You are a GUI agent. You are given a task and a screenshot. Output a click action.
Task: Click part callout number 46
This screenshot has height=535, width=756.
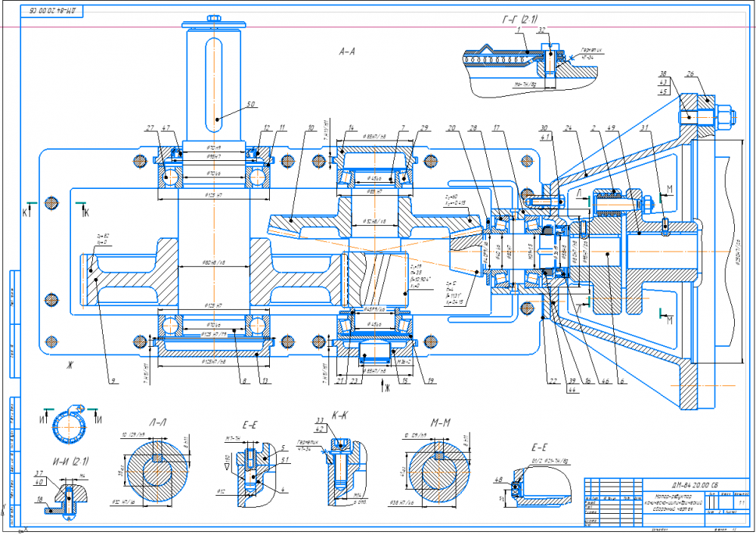(x=605, y=381)
